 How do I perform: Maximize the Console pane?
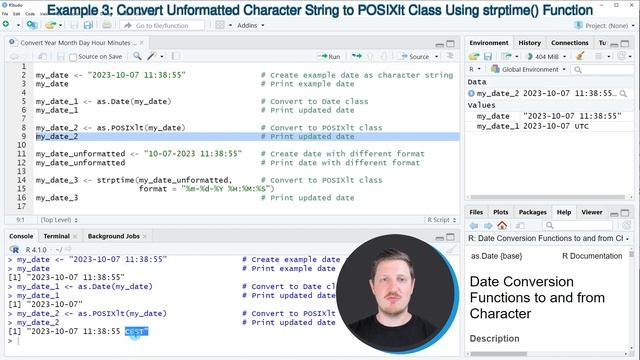point(451,237)
